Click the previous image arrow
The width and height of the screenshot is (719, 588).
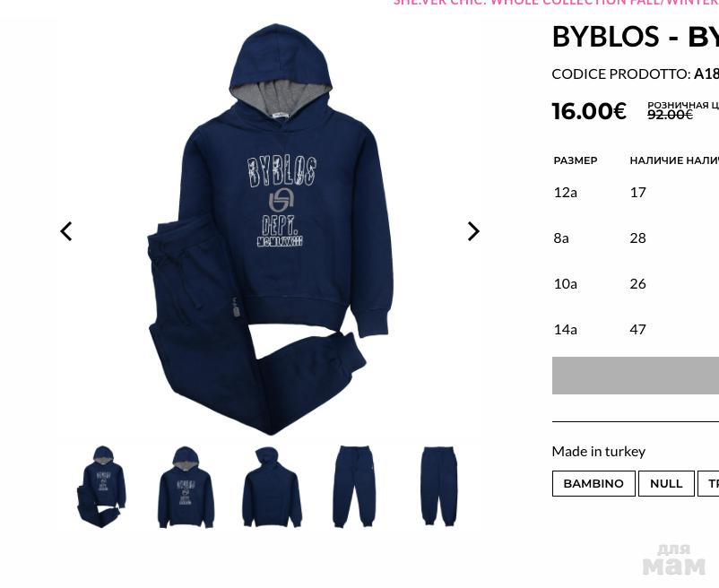click(x=66, y=231)
